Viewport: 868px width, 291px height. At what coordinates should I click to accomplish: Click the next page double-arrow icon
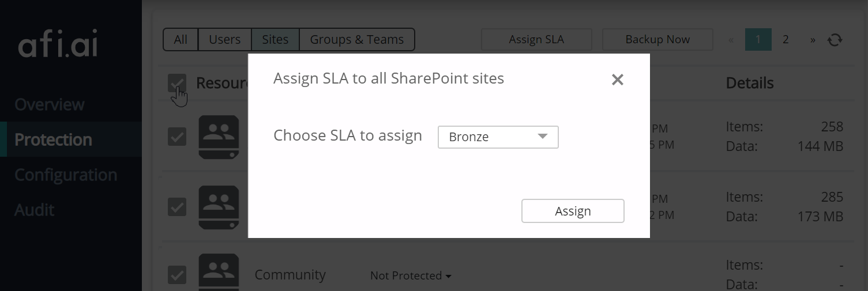click(813, 40)
